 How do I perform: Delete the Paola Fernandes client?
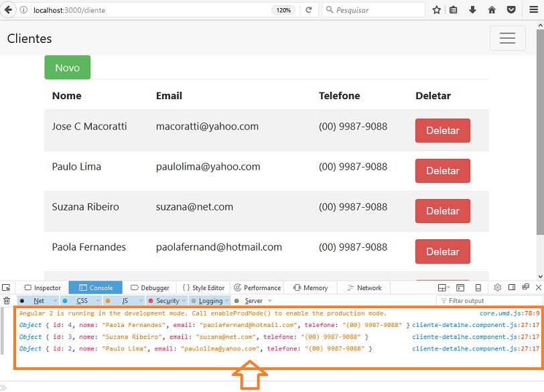tap(443, 251)
